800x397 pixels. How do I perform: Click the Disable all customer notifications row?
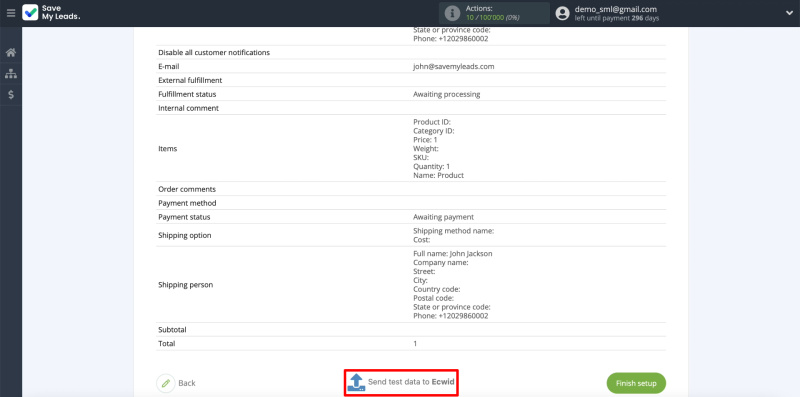tap(411, 53)
